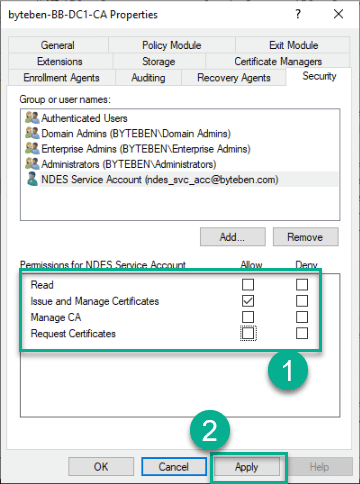This screenshot has height=484, width=360.
Task: Select Domain Admins (BYTEBEN\Domain Admins) entry
Action: coord(136,133)
